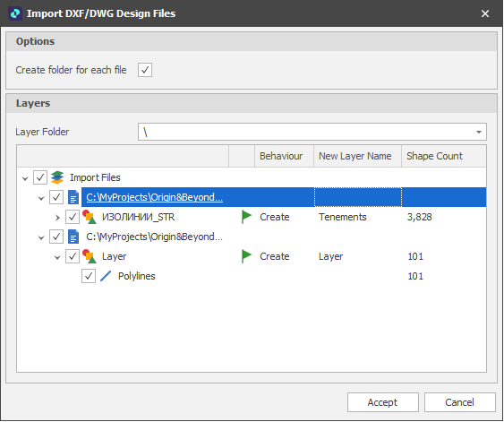The width and height of the screenshot is (504, 422).
Task: Click the Accept button
Action: (383, 402)
